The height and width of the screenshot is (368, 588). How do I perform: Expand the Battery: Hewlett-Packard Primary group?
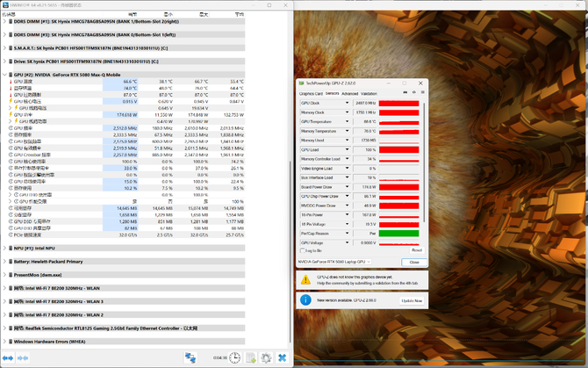10,261
